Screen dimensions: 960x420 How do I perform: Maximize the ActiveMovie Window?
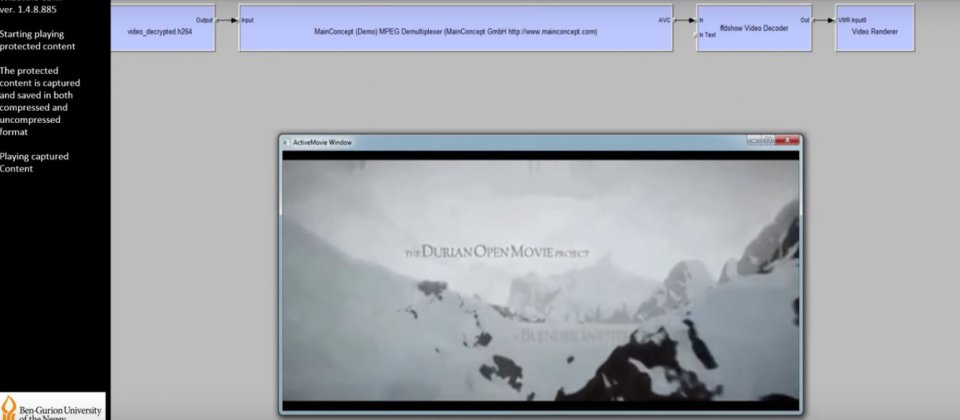pos(768,140)
